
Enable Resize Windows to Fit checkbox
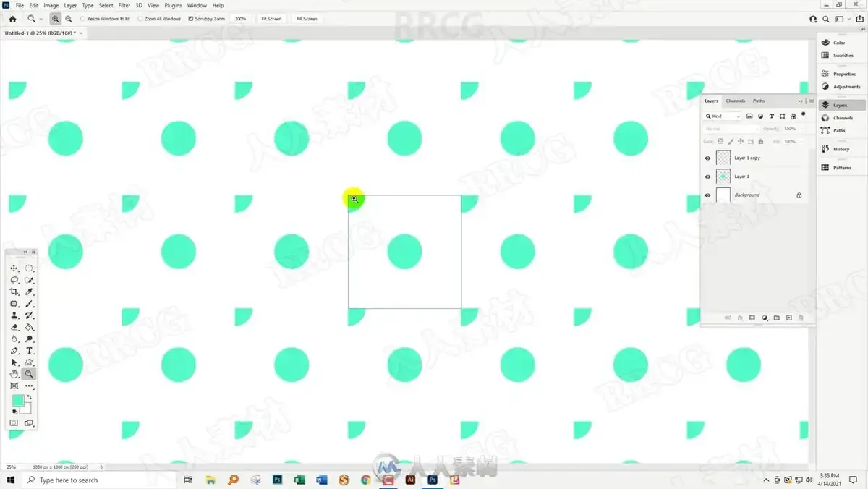(x=82, y=19)
